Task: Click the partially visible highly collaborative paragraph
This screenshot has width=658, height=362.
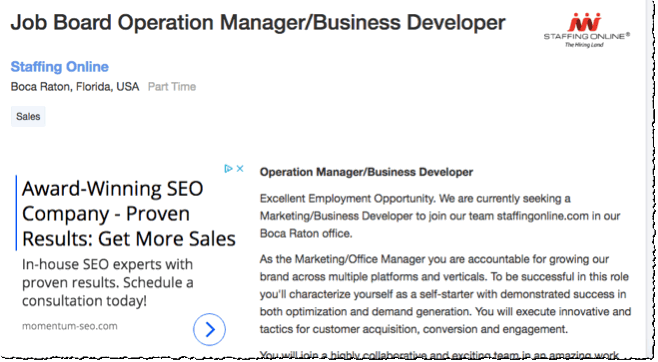Action: (439, 355)
